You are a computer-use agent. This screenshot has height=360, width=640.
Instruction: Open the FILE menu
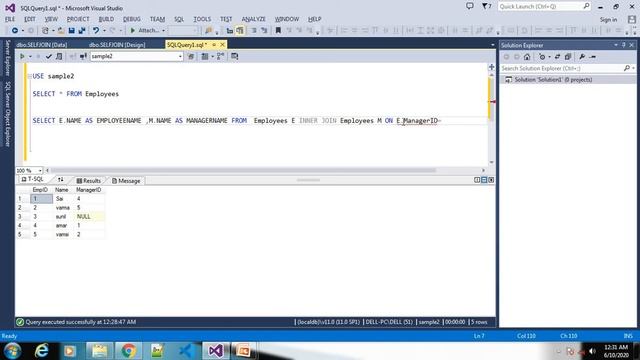[x=10, y=19]
